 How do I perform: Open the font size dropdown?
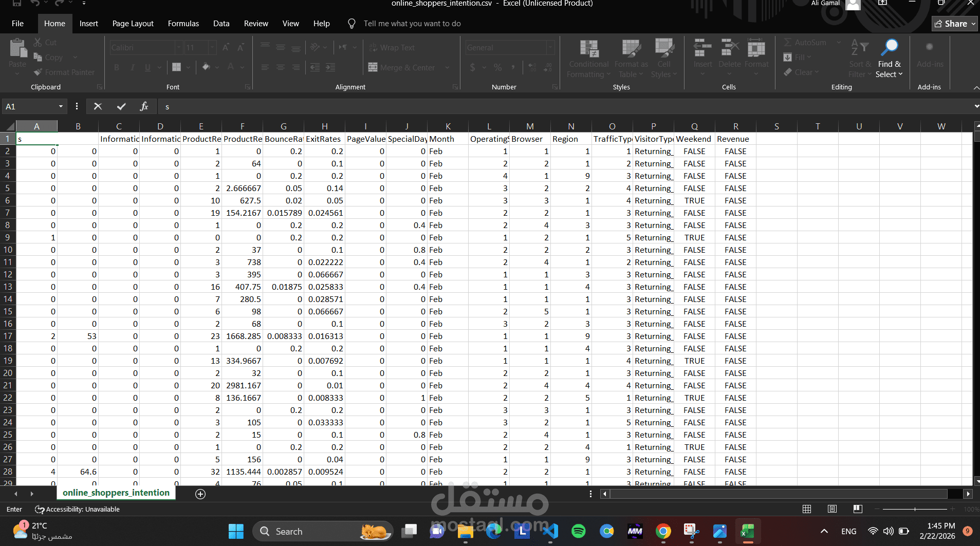212,48
